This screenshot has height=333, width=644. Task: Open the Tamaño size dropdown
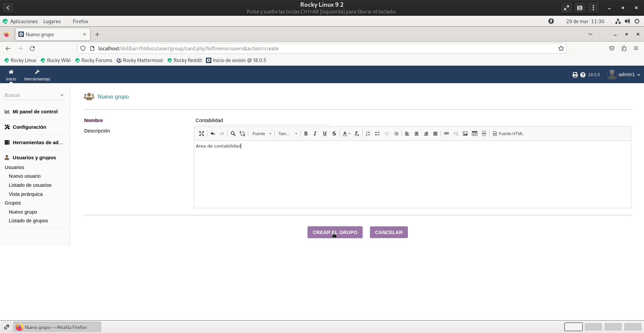point(287,133)
